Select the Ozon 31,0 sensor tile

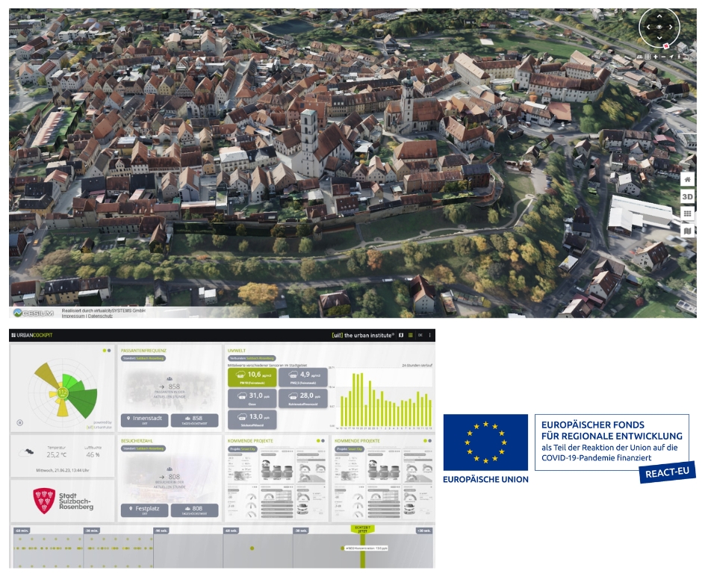point(252,398)
